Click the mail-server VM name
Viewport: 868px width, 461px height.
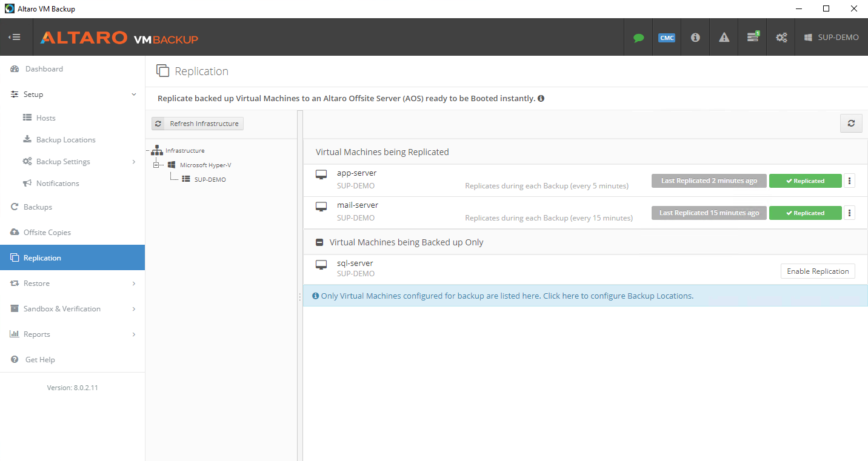[358, 205]
